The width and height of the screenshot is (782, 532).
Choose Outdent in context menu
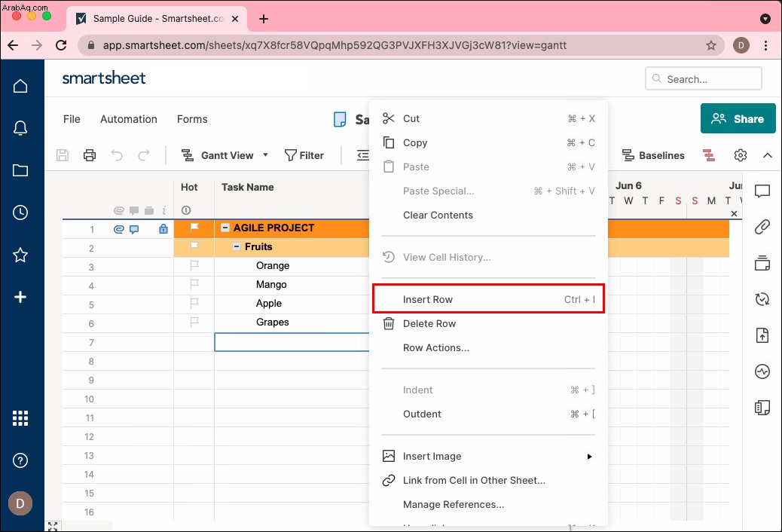point(488,414)
